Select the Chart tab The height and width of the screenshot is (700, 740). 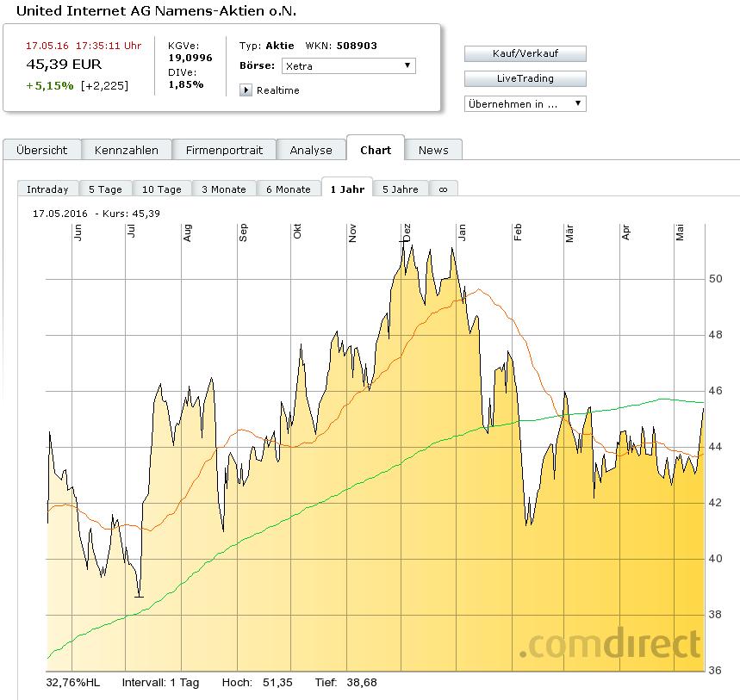pos(376,150)
